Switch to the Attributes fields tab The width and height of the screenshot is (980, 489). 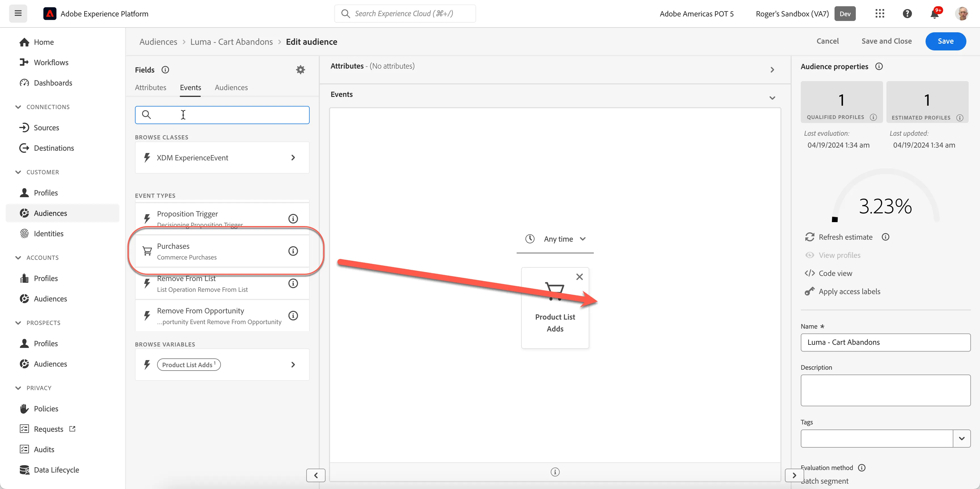pyautogui.click(x=150, y=87)
